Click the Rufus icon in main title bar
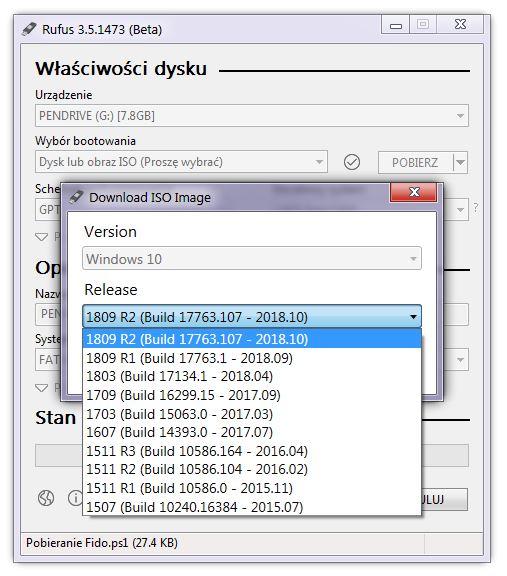Image resolution: width=507 pixels, height=576 pixels. [29, 29]
